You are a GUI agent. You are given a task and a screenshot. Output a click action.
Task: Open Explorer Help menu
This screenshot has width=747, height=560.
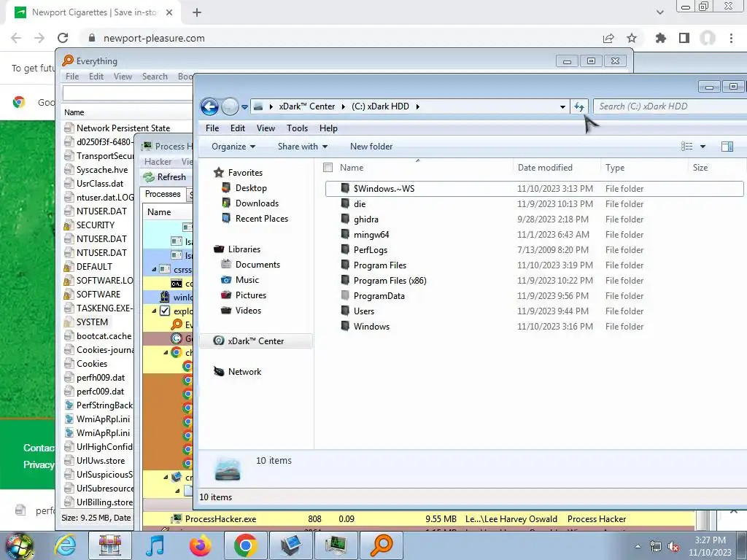pos(328,128)
